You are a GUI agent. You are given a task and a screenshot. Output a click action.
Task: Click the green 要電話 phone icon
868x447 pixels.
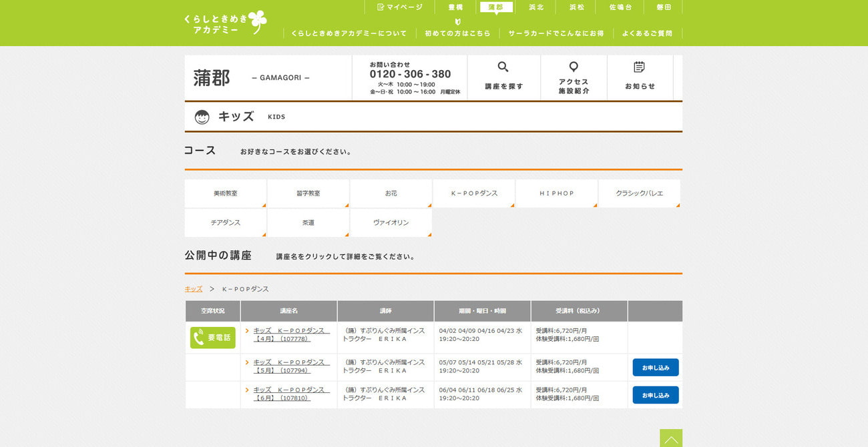pyautogui.click(x=212, y=338)
